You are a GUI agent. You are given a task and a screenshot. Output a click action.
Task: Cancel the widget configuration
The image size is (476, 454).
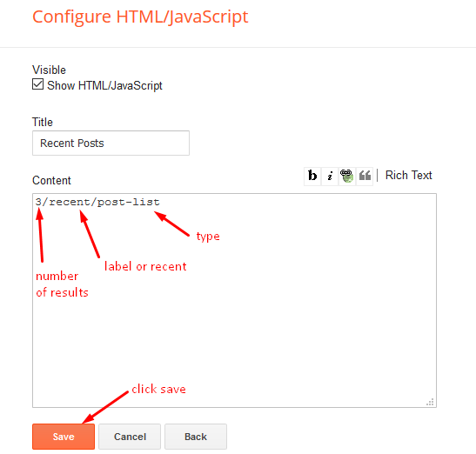[x=130, y=437]
